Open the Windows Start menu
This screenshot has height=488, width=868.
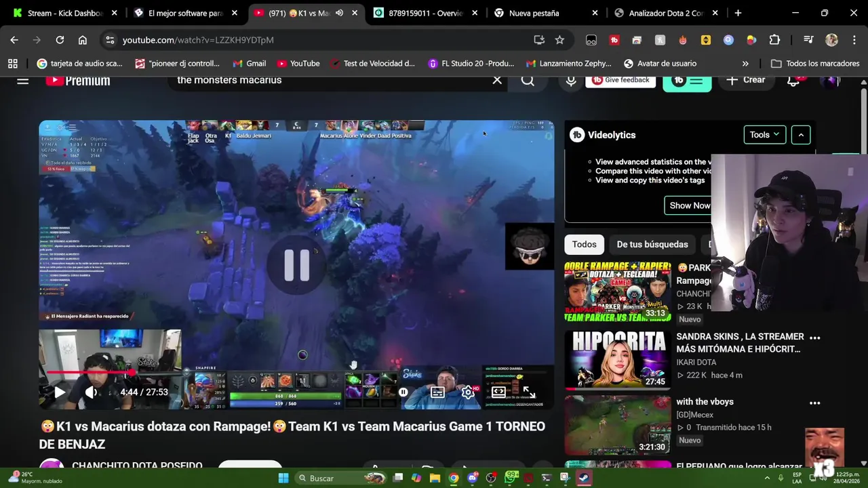tap(283, 478)
